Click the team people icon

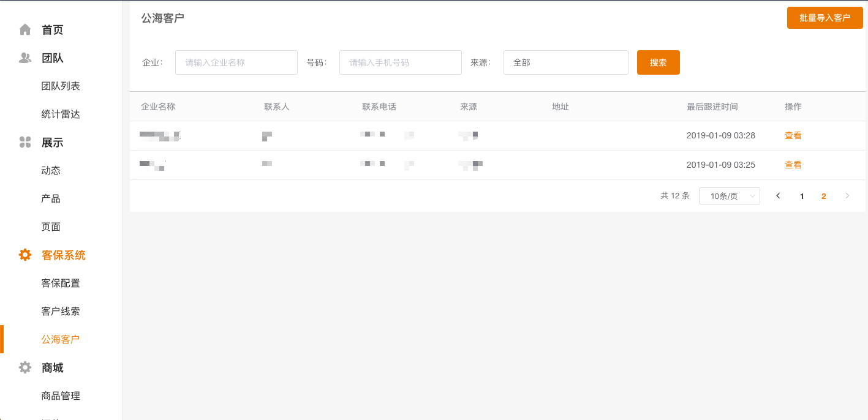point(25,58)
